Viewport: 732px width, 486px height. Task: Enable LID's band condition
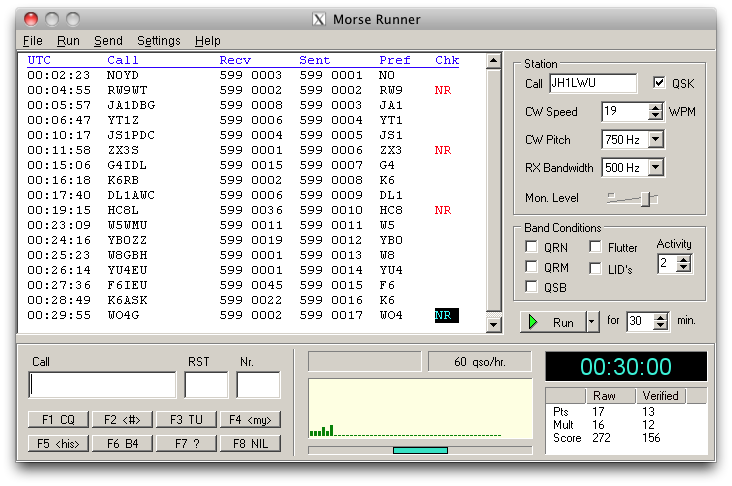pyautogui.click(x=595, y=268)
